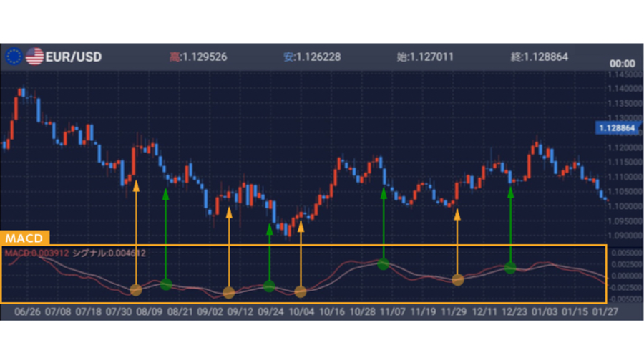Image resolution: width=644 pixels, height=363 pixels.
Task: Select the green crossover circle above 12/23
Action: 510,268
